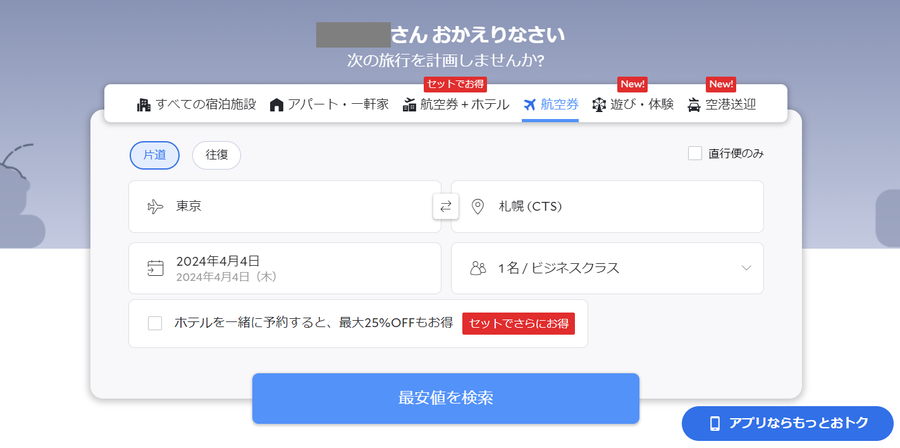The height and width of the screenshot is (448, 900).
Task: Click the smartphone icon in app button
Action: 715,423
